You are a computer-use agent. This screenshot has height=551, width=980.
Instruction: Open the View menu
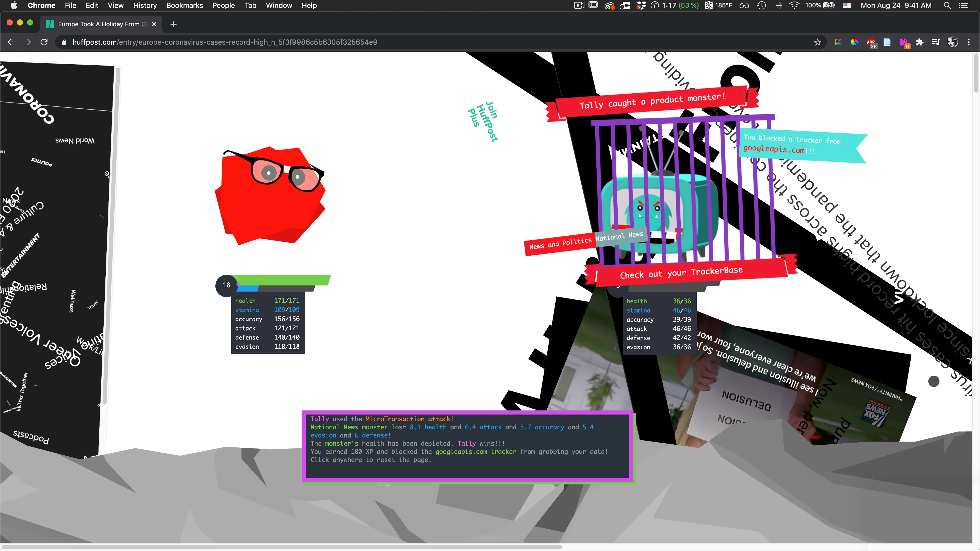click(116, 5)
